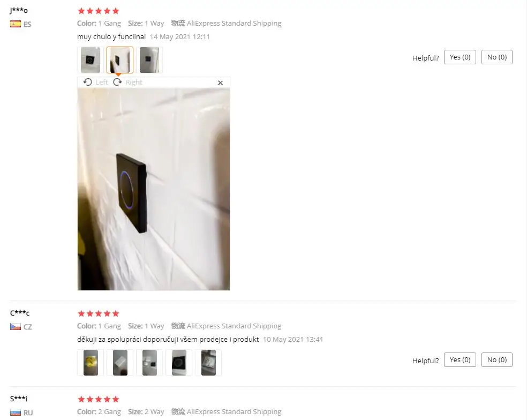Click the Russia flag icon beside RU
The width and height of the screenshot is (527, 420).
[16, 412]
